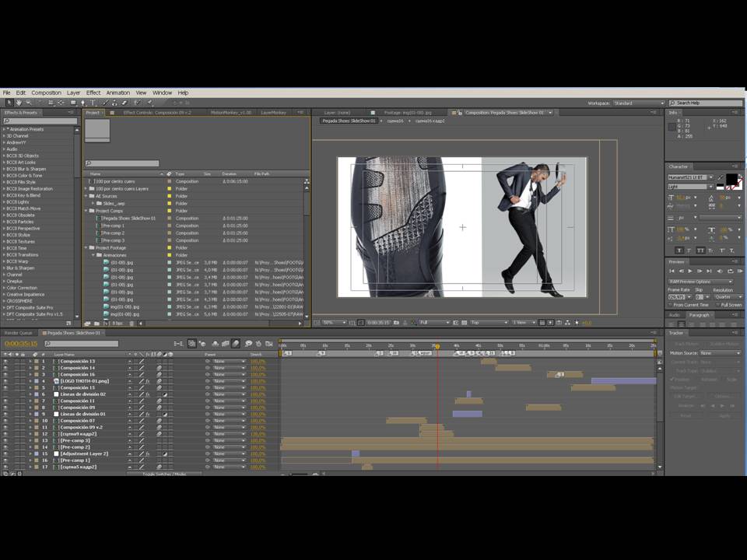Select the Zoom tool in the toolbar

(29, 102)
